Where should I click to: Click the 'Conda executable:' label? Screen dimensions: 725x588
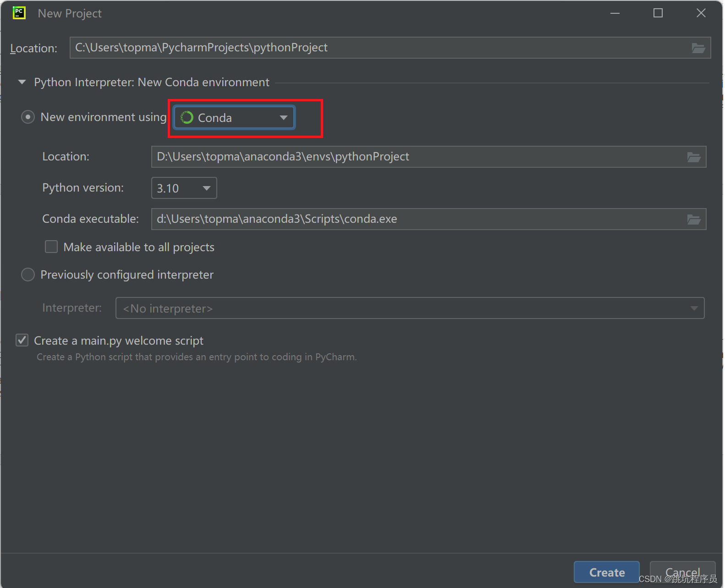[90, 219]
